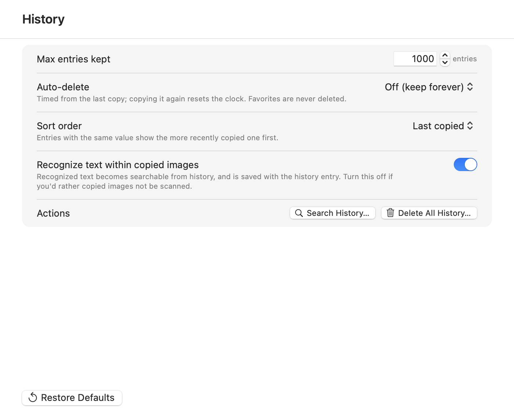Click the History heading
The width and height of the screenshot is (514, 420).
point(43,19)
